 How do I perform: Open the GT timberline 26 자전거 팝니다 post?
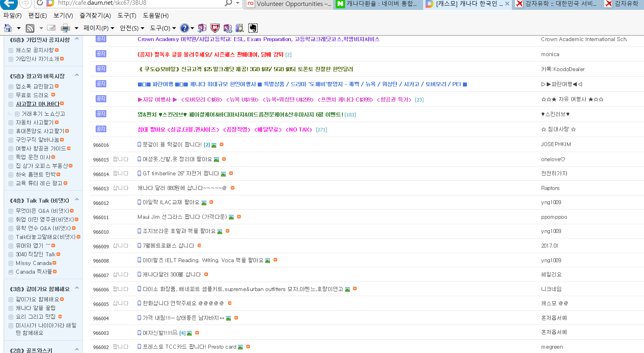pos(181,173)
